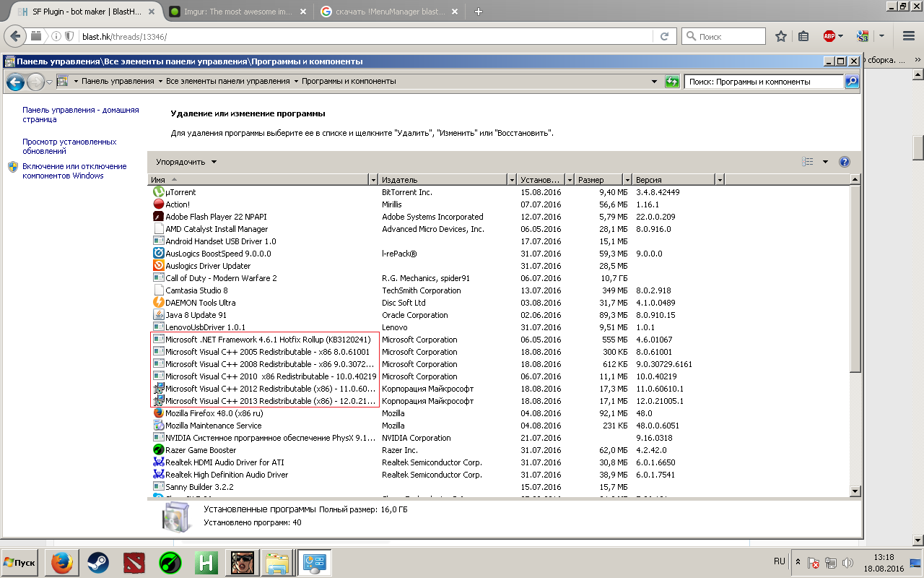Open the Установлено column filter dropdown
The height and width of the screenshot is (578, 924).
570,180
